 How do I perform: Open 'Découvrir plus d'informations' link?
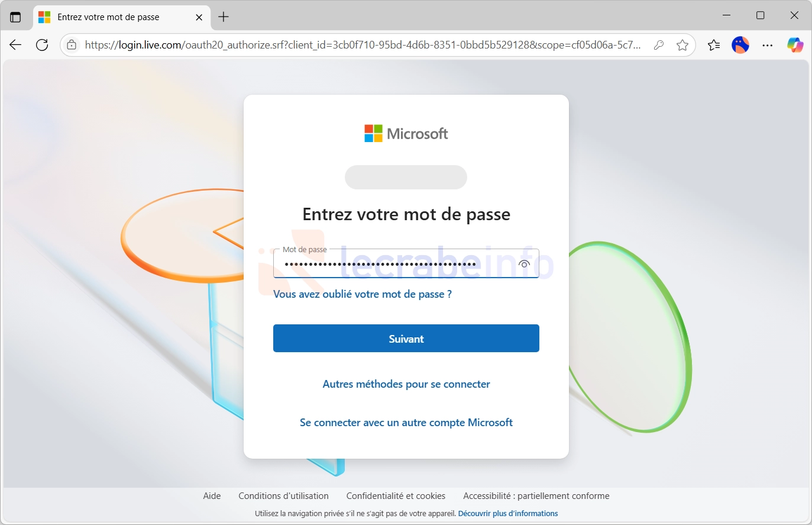[508, 514]
